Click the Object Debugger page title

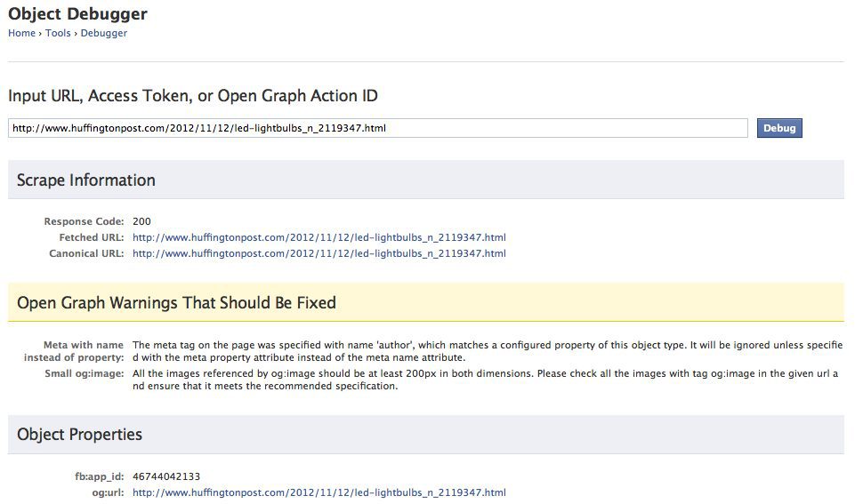point(77,13)
